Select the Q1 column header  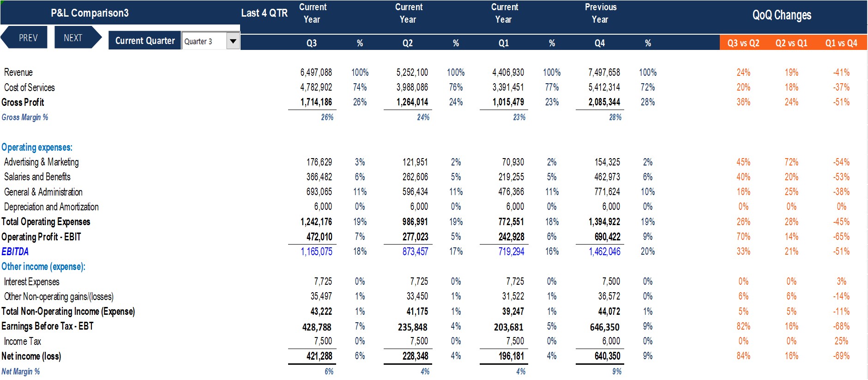coord(504,43)
